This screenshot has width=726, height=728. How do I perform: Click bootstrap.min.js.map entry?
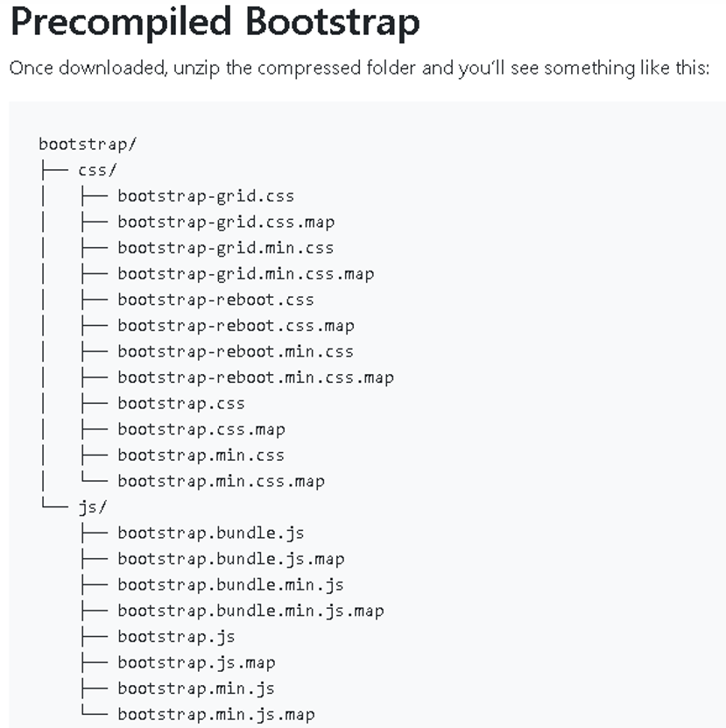[x=216, y=715]
